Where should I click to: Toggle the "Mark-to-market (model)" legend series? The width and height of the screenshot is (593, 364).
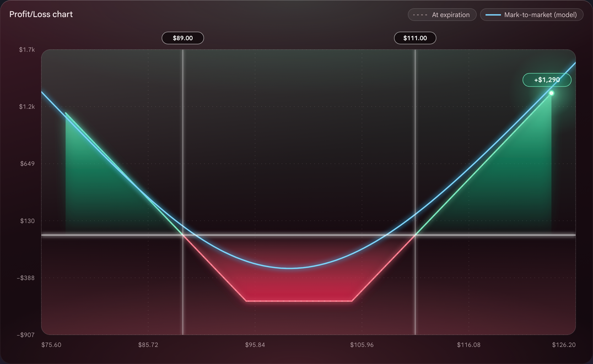[531, 15]
